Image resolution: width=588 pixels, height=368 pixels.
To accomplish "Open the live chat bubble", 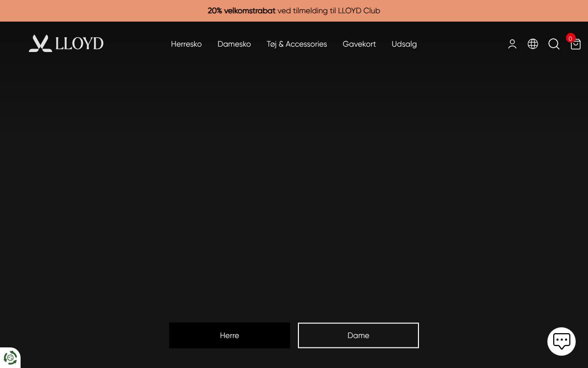I will click(562, 341).
